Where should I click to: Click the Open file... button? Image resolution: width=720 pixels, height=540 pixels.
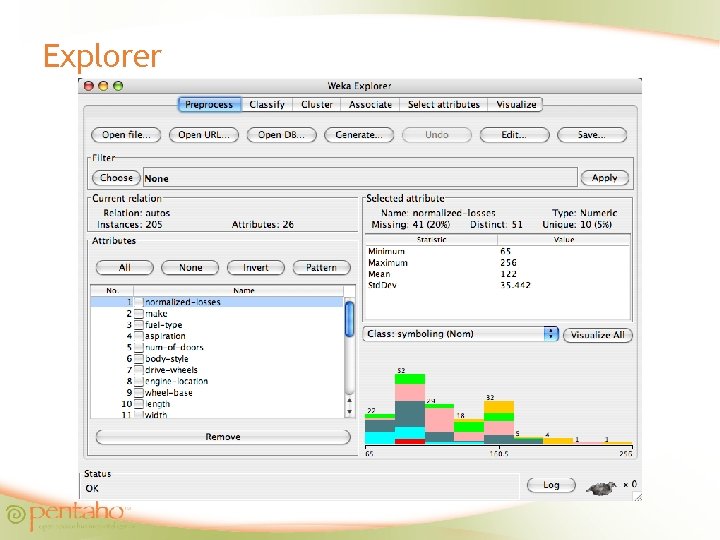[126, 135]
